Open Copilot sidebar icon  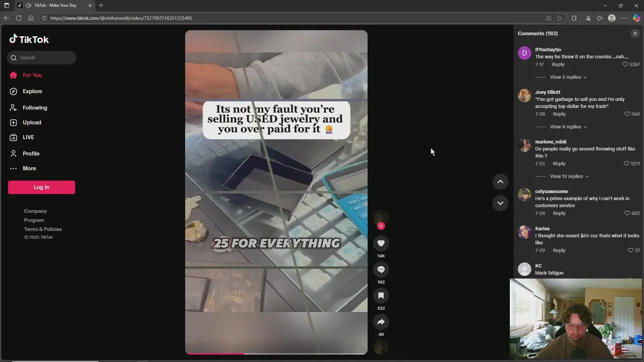(x=636, y=18)
